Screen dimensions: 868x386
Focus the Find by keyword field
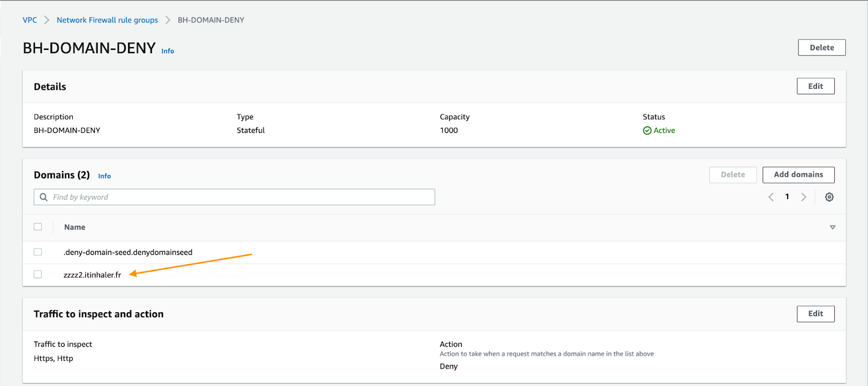pyautogui.click(x=239, y=197)
